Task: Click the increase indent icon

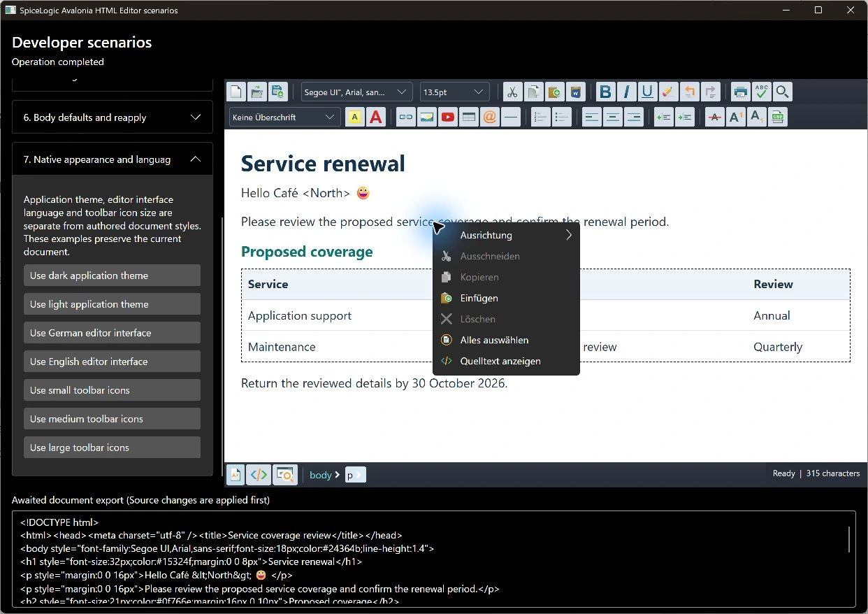Action: coord(685,117)
